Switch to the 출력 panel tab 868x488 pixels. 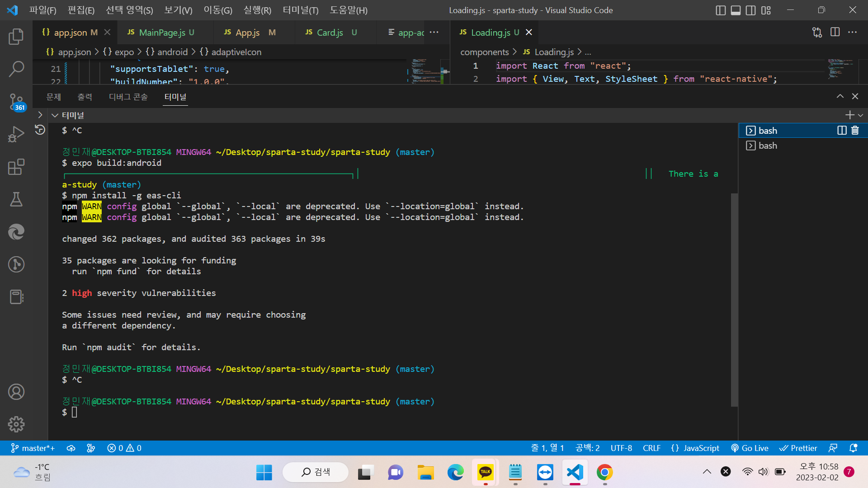coord(85,97)
